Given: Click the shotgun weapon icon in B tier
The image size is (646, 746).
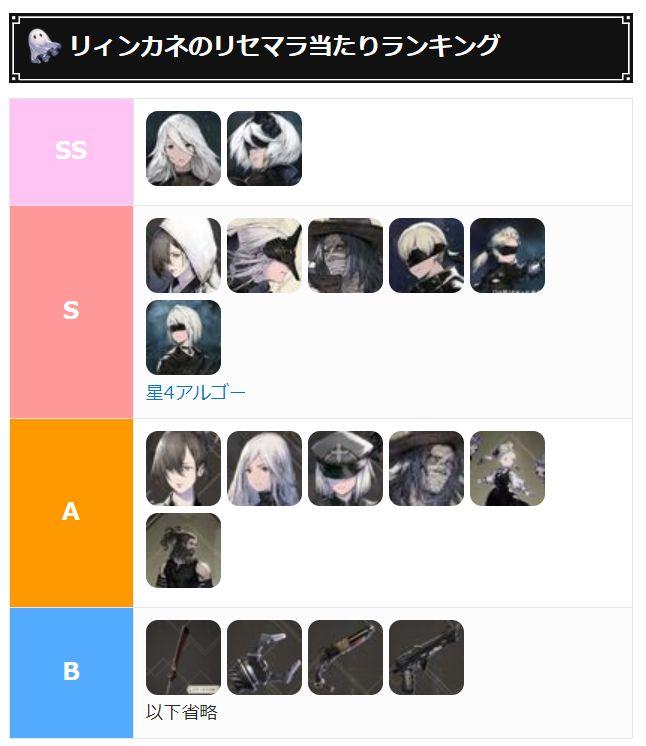Looking at the screenshot, I should pos(345,658).
